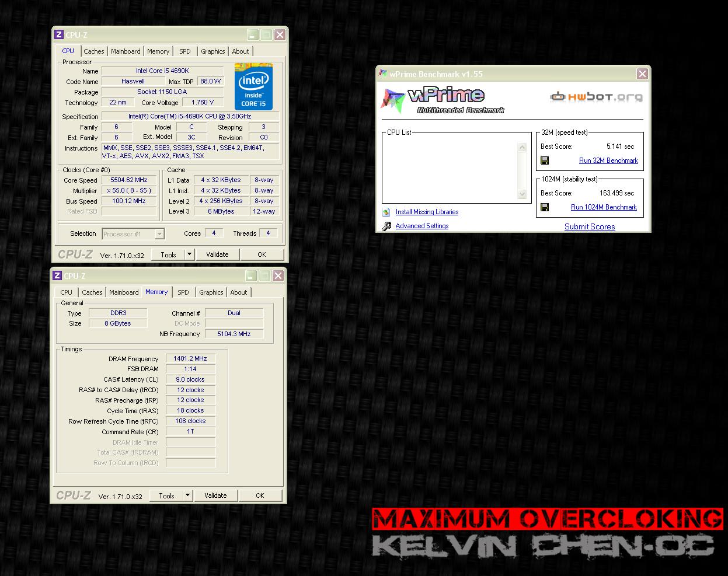The width and height of the screenshot is (728, 576).
Task: Open Graphics tab in top CPU-Z window
Action: point(213,51)
